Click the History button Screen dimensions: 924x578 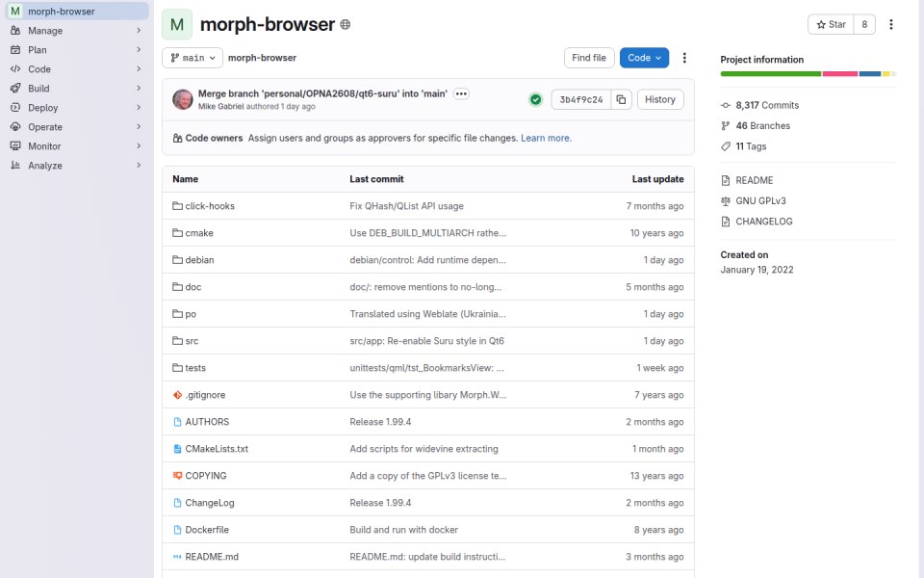(660, 99)
